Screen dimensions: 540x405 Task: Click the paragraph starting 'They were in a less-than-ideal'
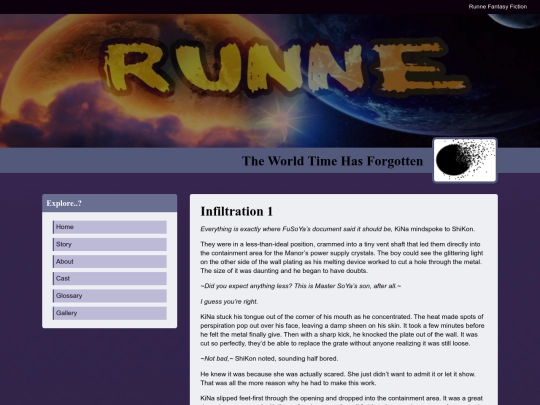pos(343,258)
